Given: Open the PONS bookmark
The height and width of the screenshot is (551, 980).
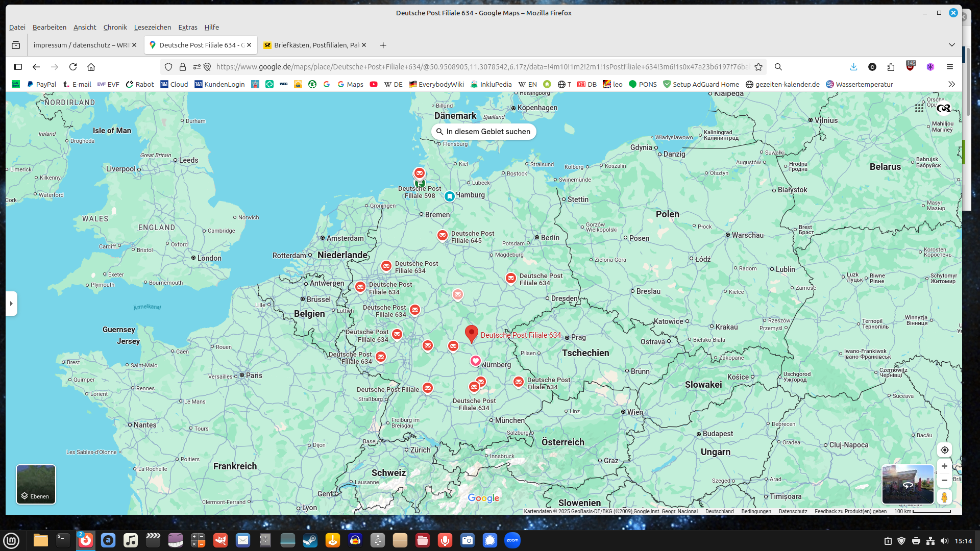Looking at the screenshot, I should (x=643, y=84).
